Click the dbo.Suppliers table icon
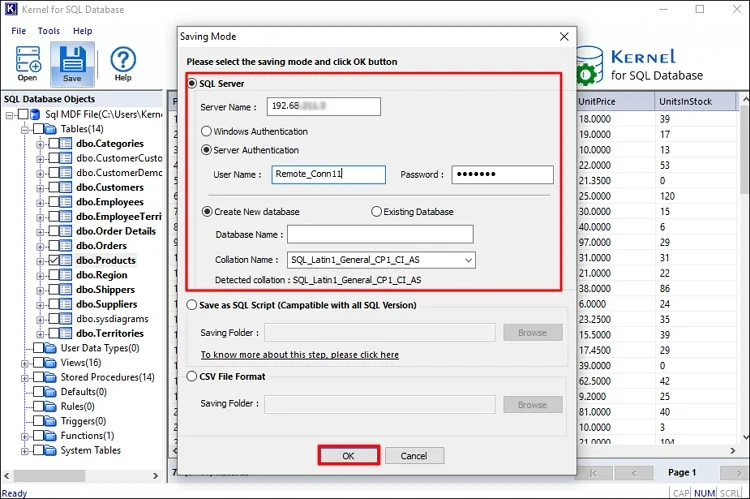 [x=66, y=304]
